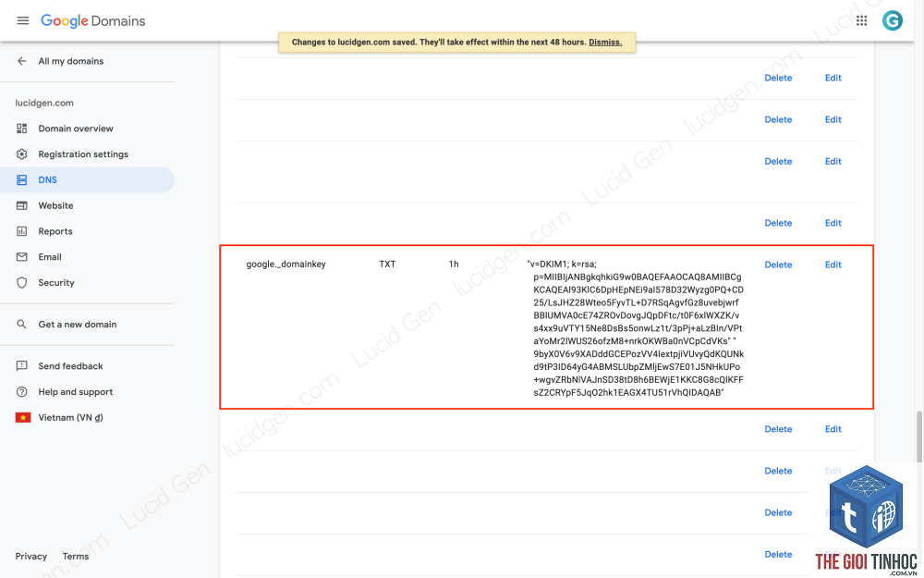
Task: Delete the google._domainkey TXT record
Action: coord(778,264)
